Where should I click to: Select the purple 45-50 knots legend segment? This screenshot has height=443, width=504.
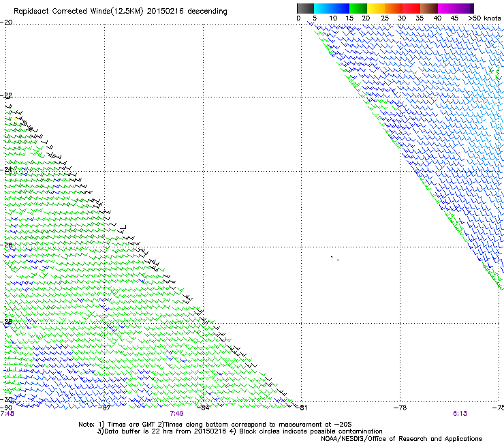464,8
